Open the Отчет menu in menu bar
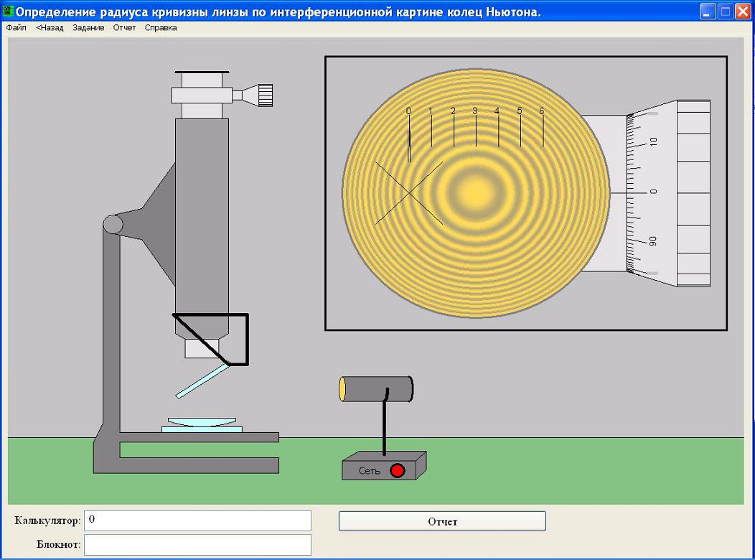755x560 pixels. point(124,28)
